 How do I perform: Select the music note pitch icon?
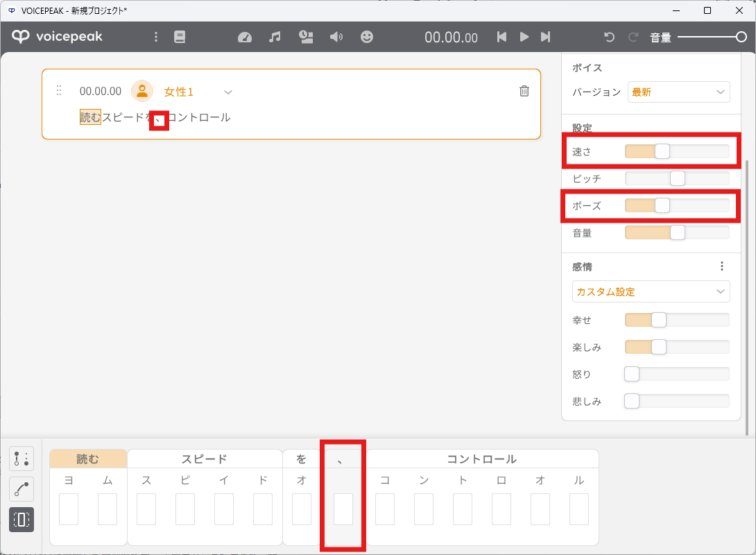pyautogui.click(x=275, y=37)
